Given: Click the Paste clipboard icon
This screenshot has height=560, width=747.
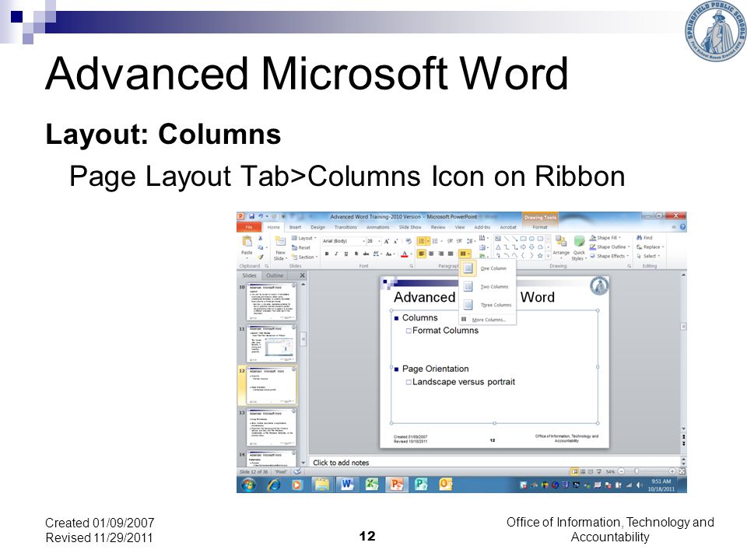Looking at the screenshot, I should (x=247, y=241).
